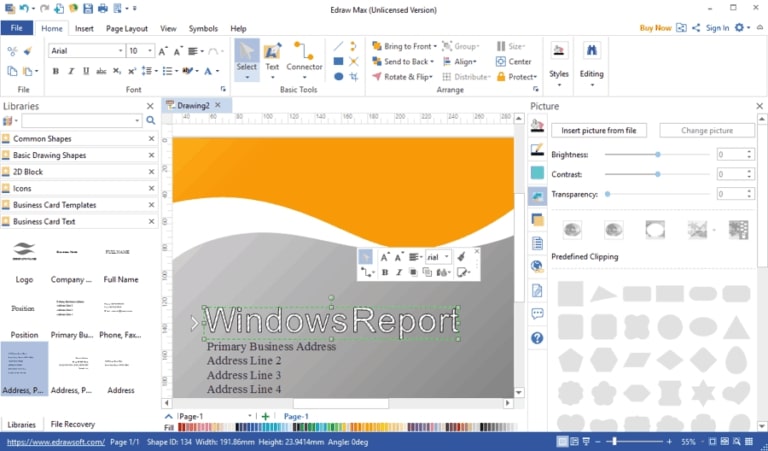
Task: Undo the last action
Action: (24, 8)
